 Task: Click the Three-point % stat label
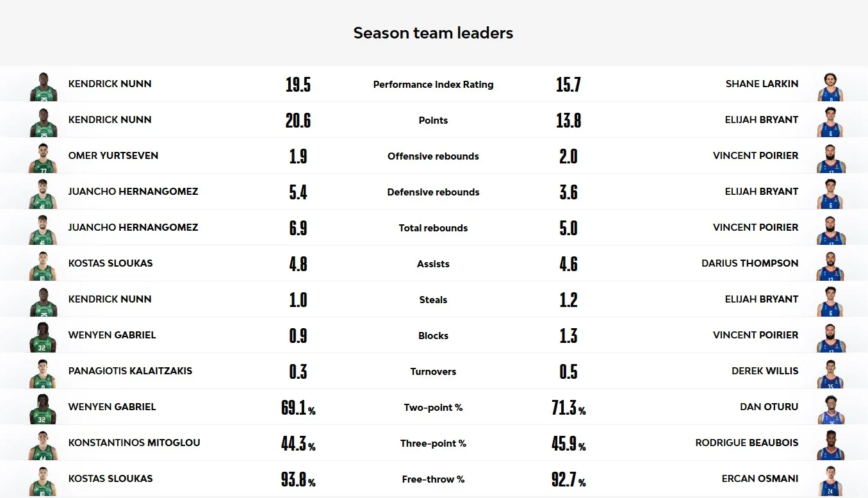[433, 444]
